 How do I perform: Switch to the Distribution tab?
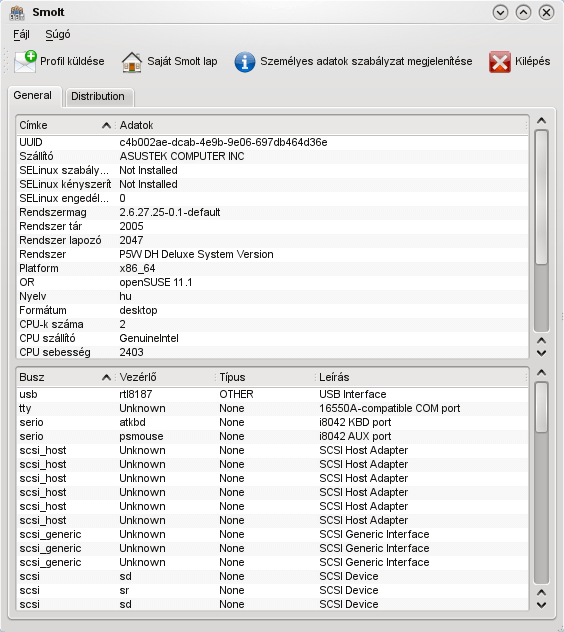coord(98,96)
